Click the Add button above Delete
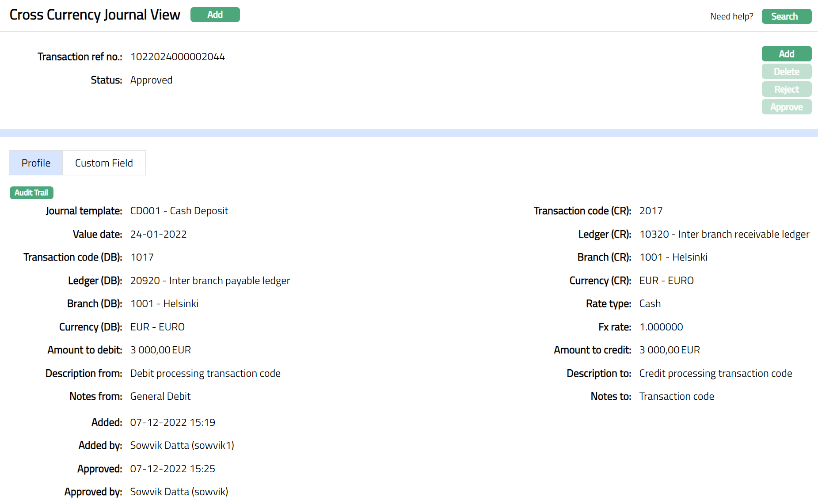 pyautogui.click(x=786, y=54)
